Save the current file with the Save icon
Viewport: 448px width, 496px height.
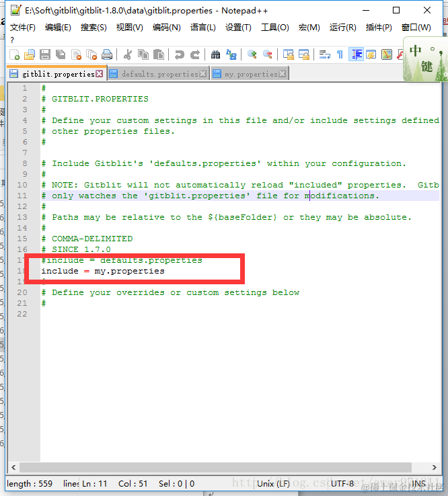[x=45, y=54]
